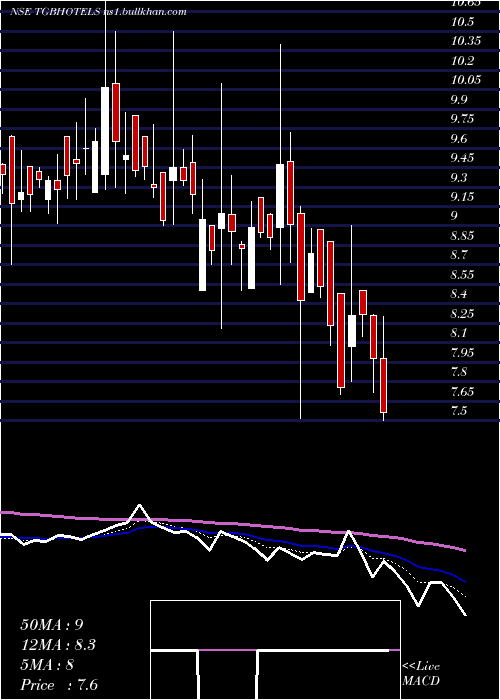Click the 9.6 price axis label
The width and height of the screenshot is (500, 700).
(x=459, y=139)
